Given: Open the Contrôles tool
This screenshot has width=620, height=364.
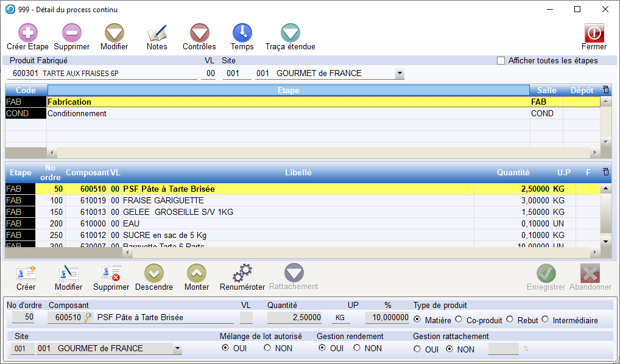Looking at the screenshot, I should pyautogui.click(x=199, y=33).
